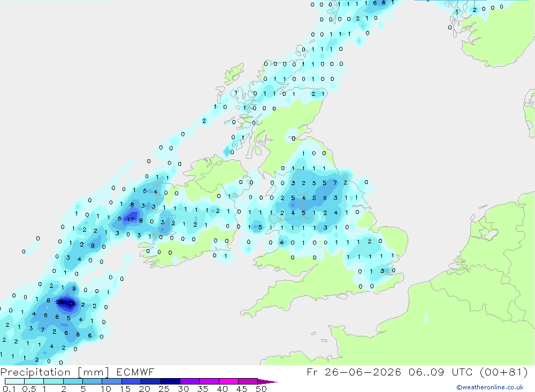Click the legend label '45'
Image resolution: width=535 pixels, height=392 pixels.
coord(242,389)
